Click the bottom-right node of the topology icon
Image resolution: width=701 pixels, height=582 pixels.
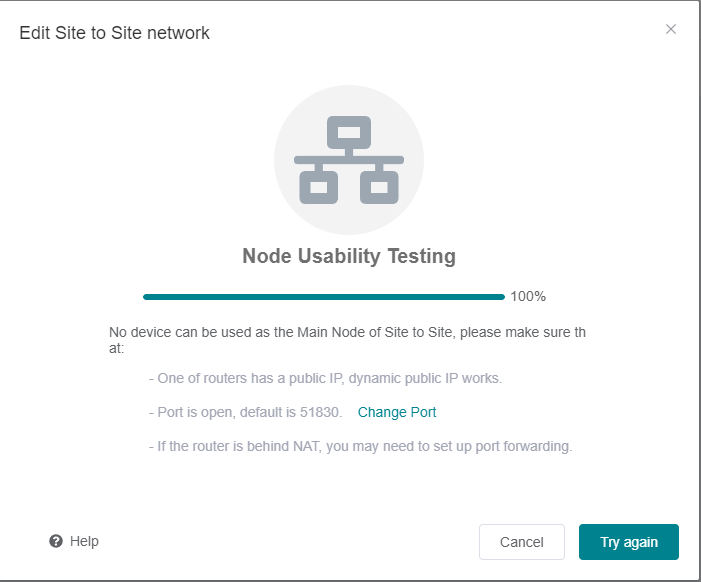tap(379, 186)
